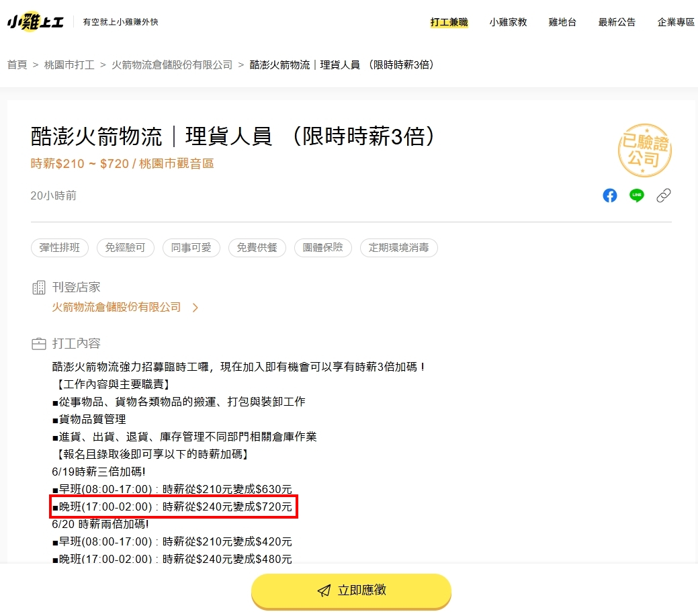Click the 打工內容 section heading
The width and height of the screenshot is (698, 616).
76,344
